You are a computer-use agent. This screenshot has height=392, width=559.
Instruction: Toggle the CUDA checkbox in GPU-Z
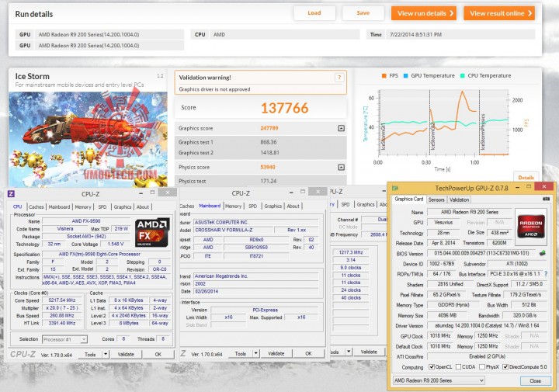[459, 366]
